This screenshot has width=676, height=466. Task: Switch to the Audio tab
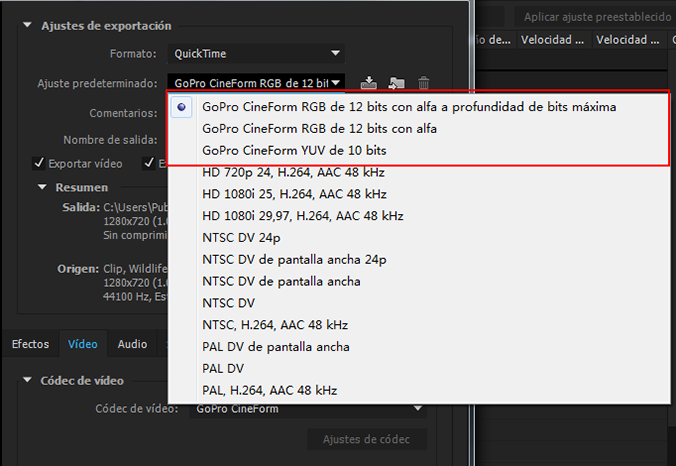pos(132,344)
